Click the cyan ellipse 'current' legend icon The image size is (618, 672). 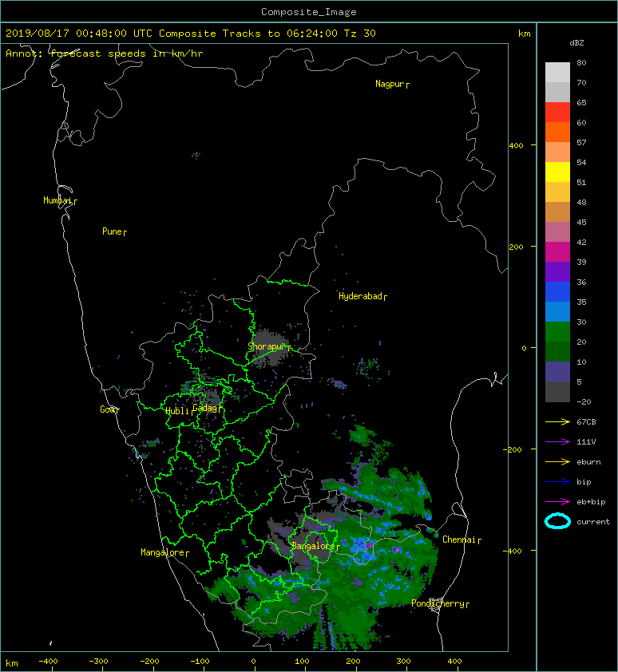(557, 522)
